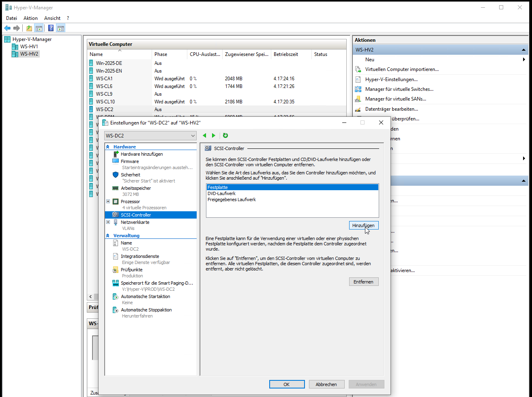The image size is (532, 397).
Task: Click the Hinzufügen button
Action: pyautogui.click(x=364, y=225)
